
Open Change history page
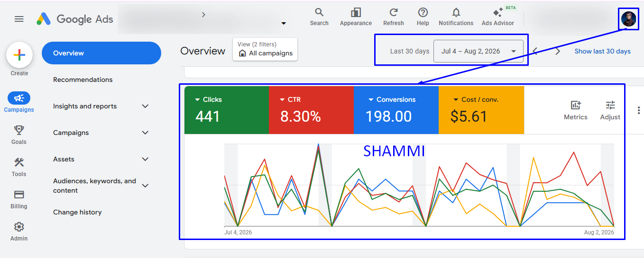pyautogui.click(x=77, y=212)
